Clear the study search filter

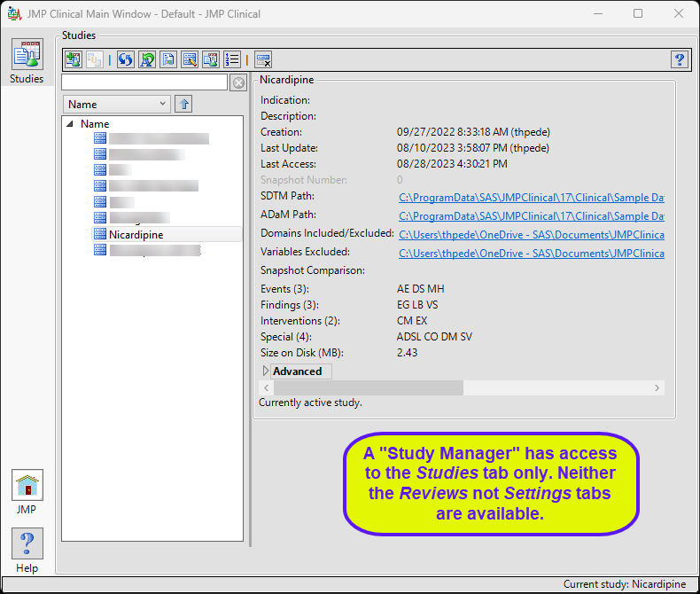coord(239,82)
